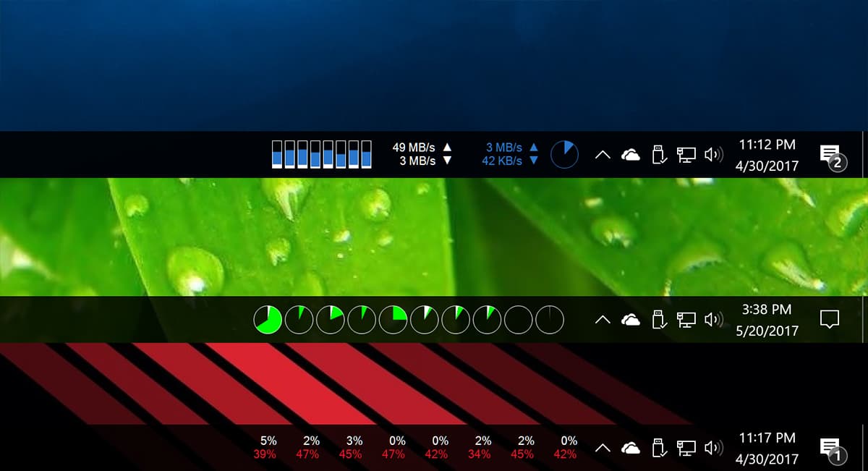Open Action Center showing 1 notification
Image resolution: width=868 pixels, height=471 pixels.
click(x=830, y=447)
